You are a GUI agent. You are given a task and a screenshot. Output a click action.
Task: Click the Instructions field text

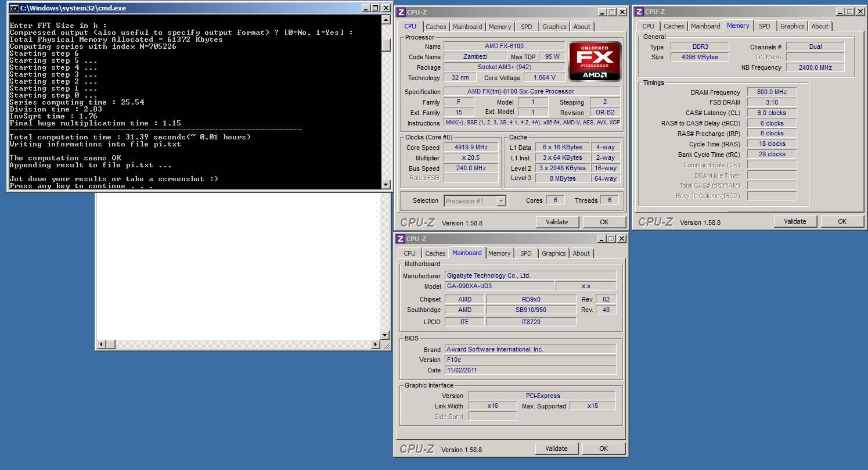[x=532, y=123]
